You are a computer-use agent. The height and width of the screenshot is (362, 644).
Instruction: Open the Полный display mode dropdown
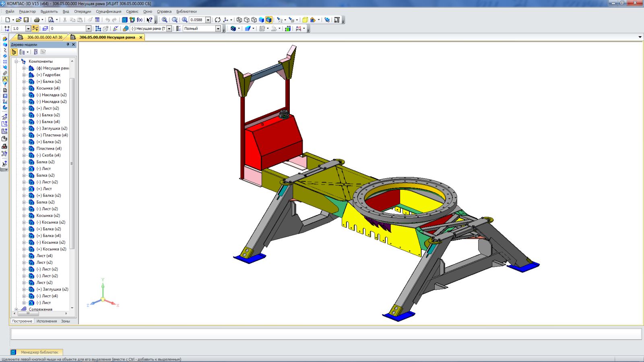218,29
